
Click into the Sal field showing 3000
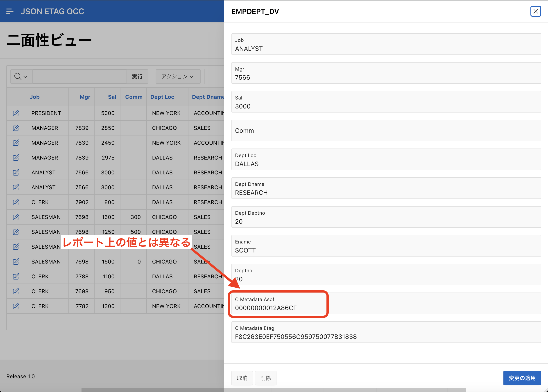(386, 106)
